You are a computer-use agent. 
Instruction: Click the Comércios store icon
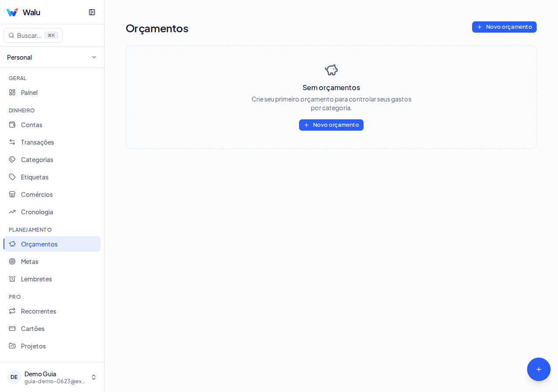(12, 194)
